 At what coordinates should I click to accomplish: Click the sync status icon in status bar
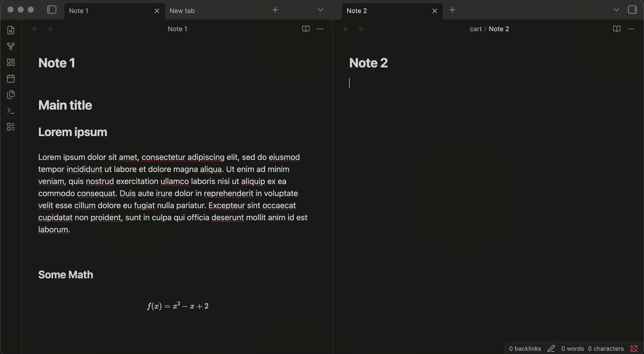(x=634, y=348)
